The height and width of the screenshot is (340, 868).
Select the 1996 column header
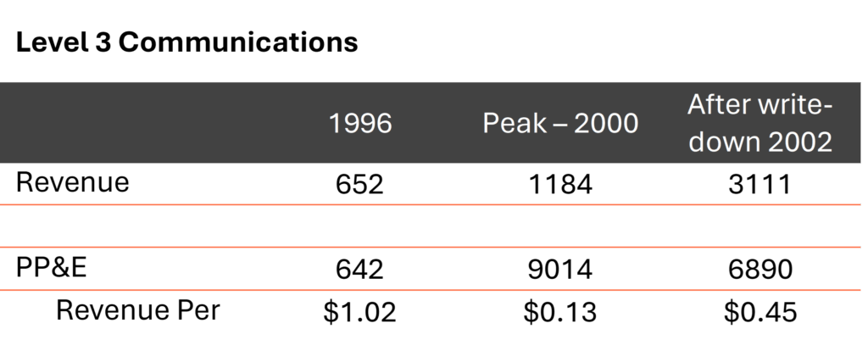360,124
